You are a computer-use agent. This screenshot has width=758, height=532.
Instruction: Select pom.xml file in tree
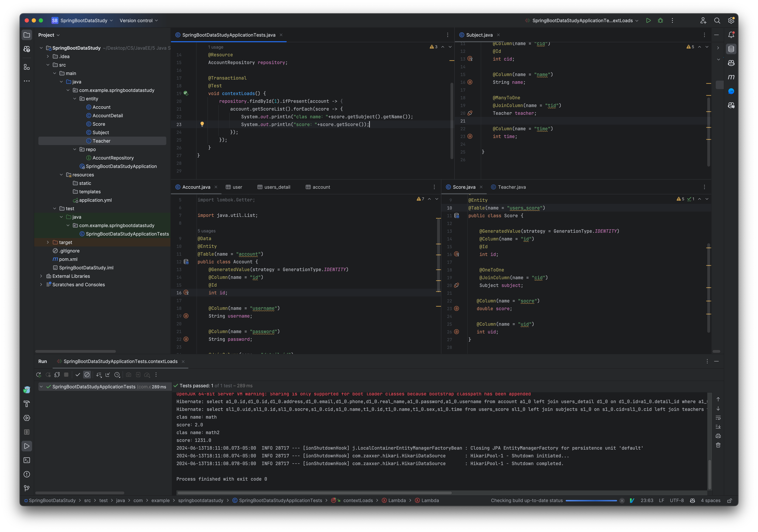click(68, 259)
